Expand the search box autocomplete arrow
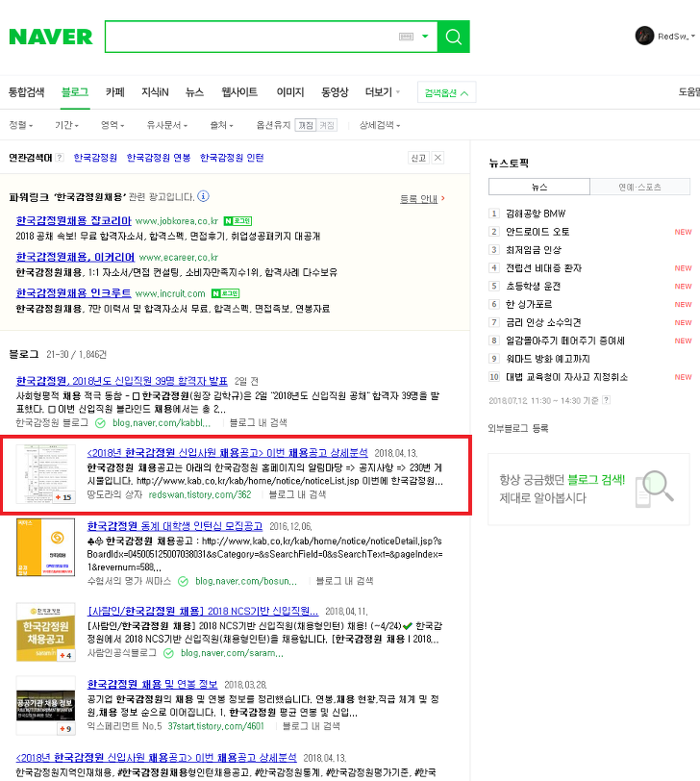The image size is (700, 781). click(x=425, y=37)
